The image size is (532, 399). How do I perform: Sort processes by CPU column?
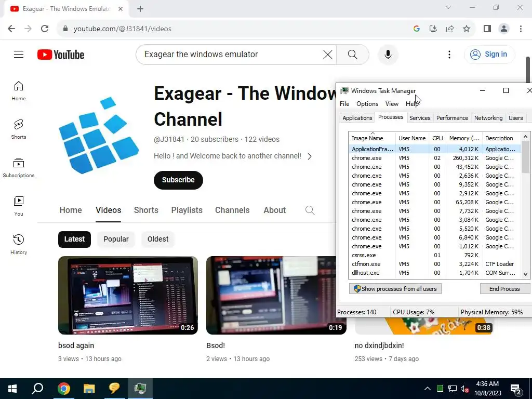tap(437, 138)
